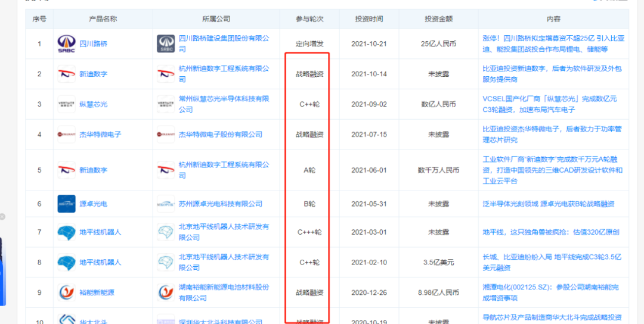Image resolution: width=644 pixels, height=324 pixels.
Task: Open the 杰华特微电子 product link
Action: pyautogui.click(x=100, y=134)
